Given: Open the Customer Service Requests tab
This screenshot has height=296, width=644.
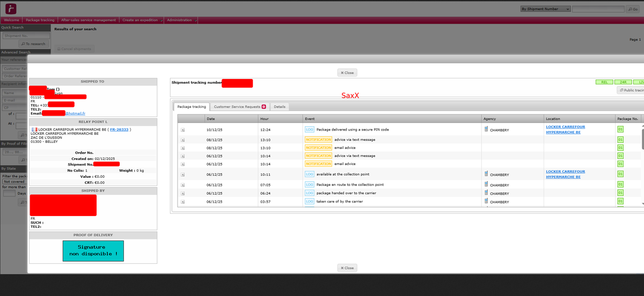Looking at the screenshot, I should point(239,107).
